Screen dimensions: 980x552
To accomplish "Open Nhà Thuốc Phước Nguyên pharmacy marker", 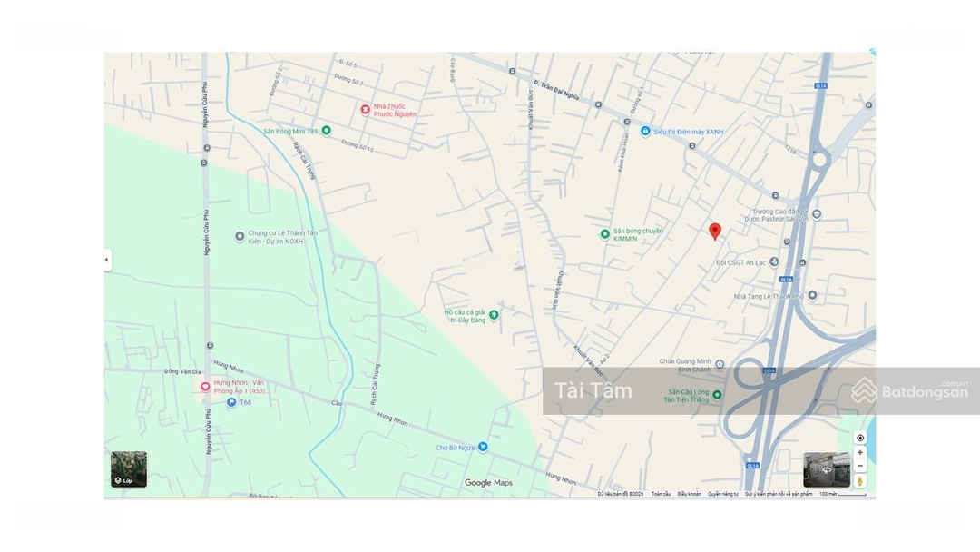I will 366,110.
